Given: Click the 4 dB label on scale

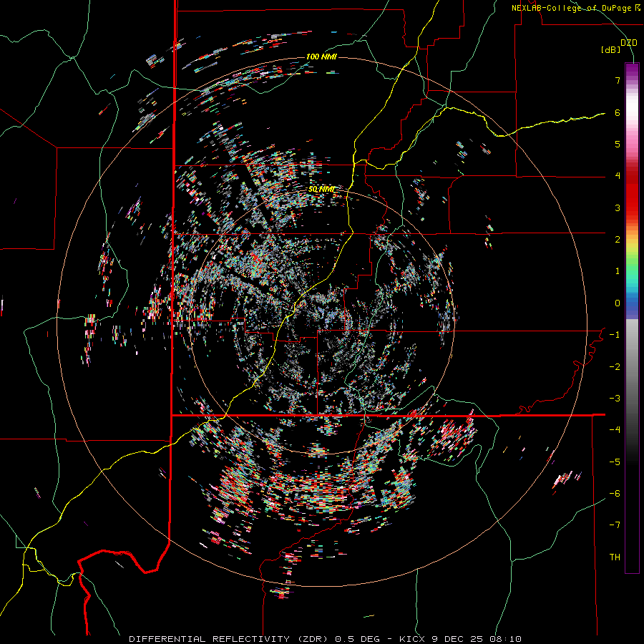Looking at the screenshot, I should (618, 176).
